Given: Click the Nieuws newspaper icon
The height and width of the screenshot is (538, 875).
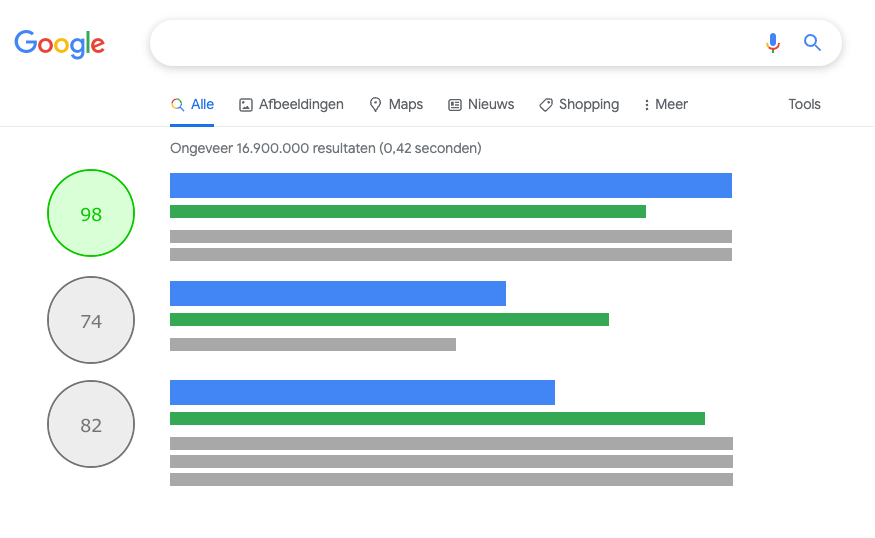Looking at the screenshot, I should coord(455,105).
